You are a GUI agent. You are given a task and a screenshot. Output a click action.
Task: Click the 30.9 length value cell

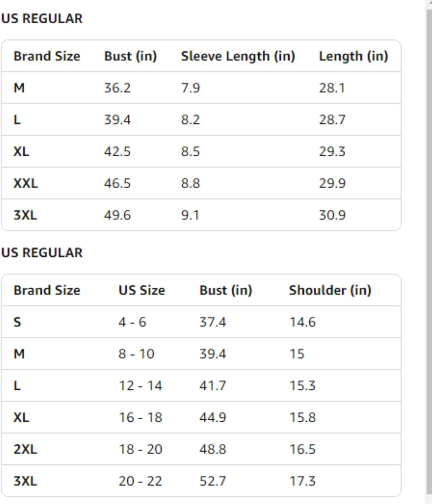[x=332, y=215]
